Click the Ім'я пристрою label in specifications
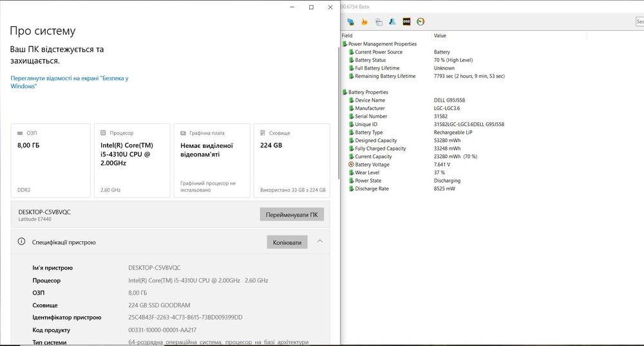Viewport: 644px width, 346px height. coord(53,268)
